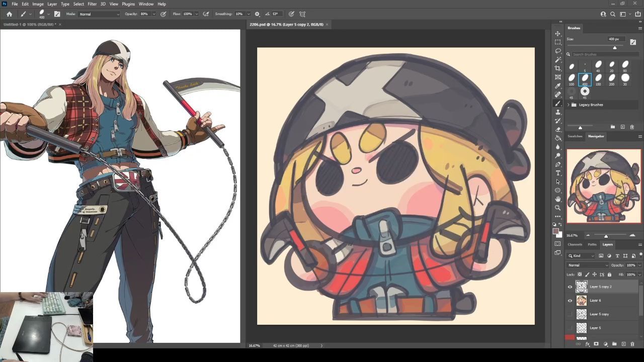Select the Hand tool
This screenshot has height=362, width=644.
tap(557, 199)
